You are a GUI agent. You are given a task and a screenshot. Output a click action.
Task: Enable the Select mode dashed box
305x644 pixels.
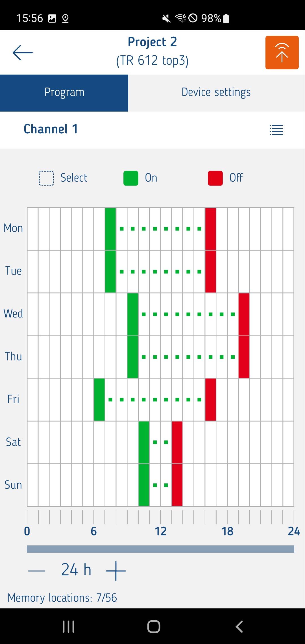coord(46,178)
